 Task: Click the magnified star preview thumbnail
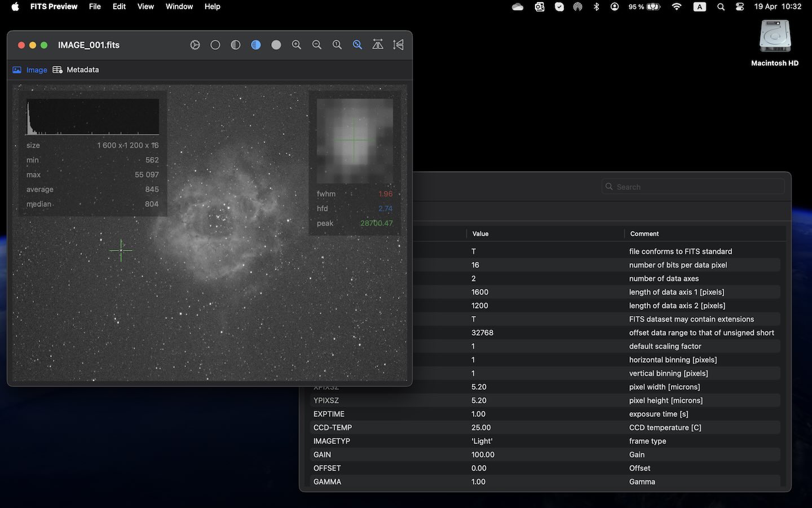355,141
